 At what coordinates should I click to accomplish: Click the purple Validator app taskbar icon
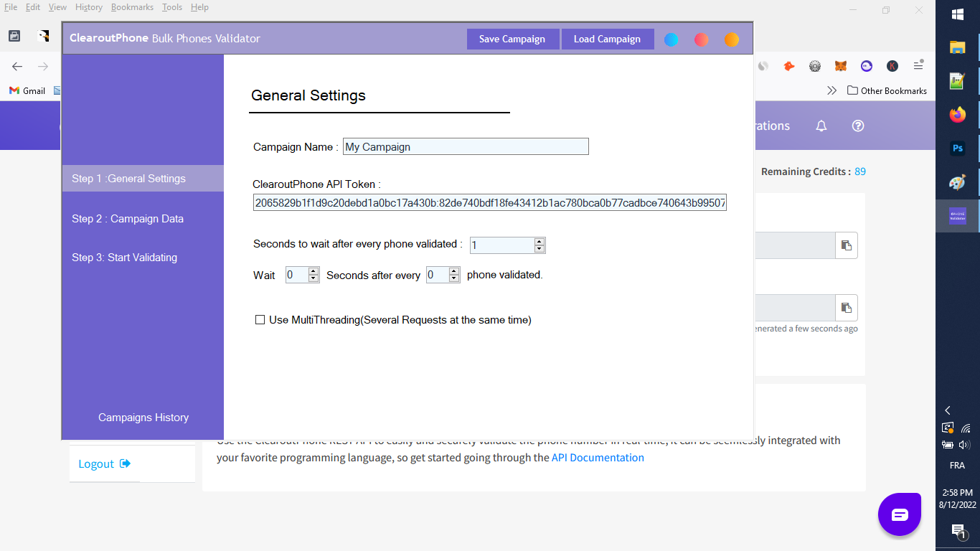coord(957,216)
